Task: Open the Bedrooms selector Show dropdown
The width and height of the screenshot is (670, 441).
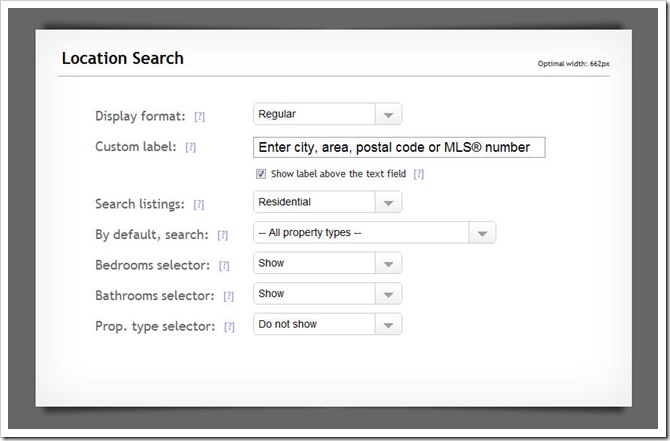Action: click(327, 263)
